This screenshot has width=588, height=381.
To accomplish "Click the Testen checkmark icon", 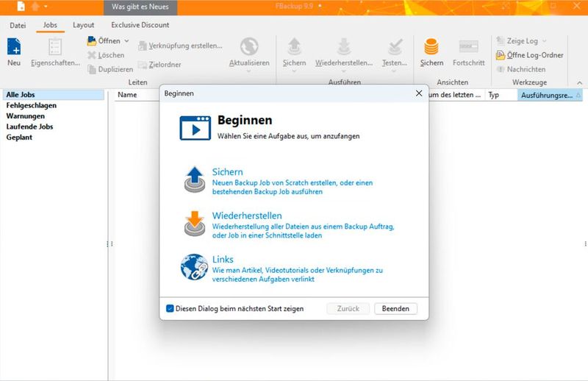I will click(x=395, y=46).
